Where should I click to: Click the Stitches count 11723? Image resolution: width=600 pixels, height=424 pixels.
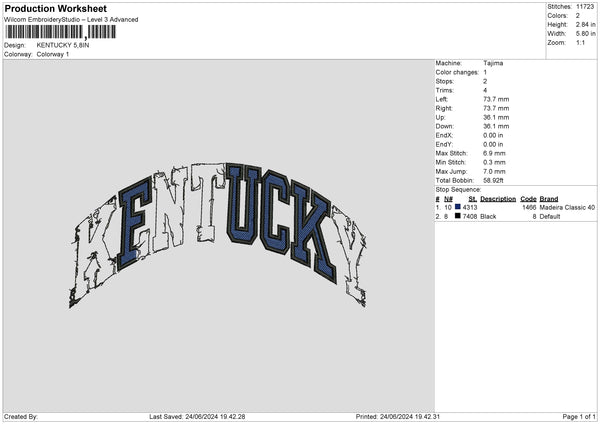[585, 7]
